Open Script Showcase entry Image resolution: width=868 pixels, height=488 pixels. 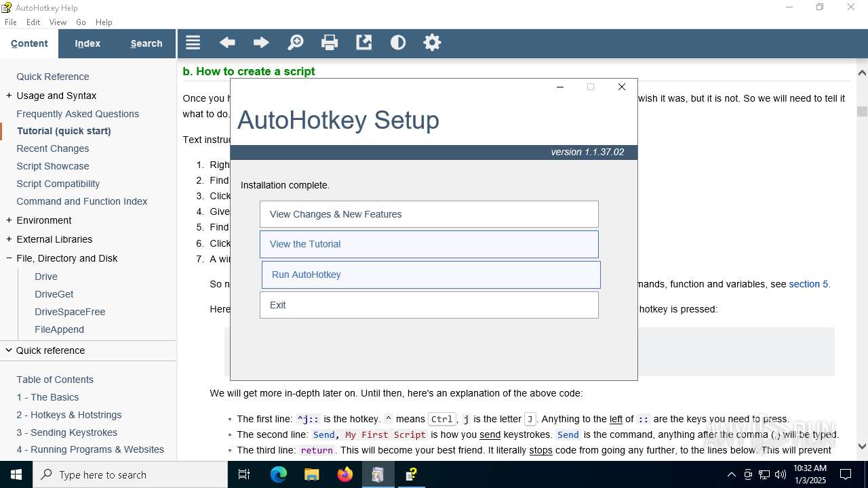53,166
